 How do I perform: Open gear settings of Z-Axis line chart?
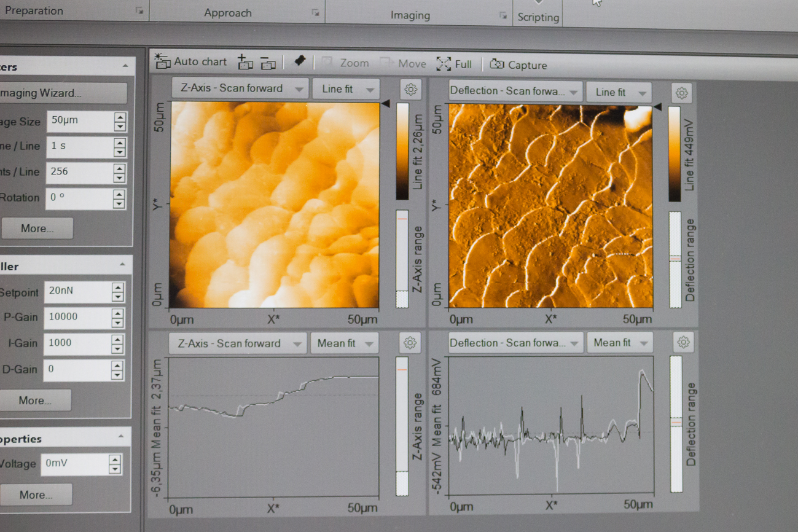[410, 343]
